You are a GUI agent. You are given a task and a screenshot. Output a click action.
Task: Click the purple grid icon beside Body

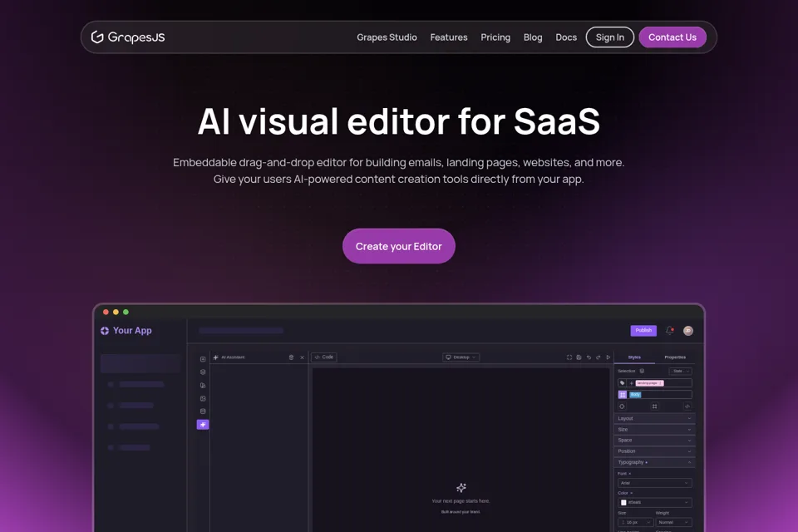(623, 395)
